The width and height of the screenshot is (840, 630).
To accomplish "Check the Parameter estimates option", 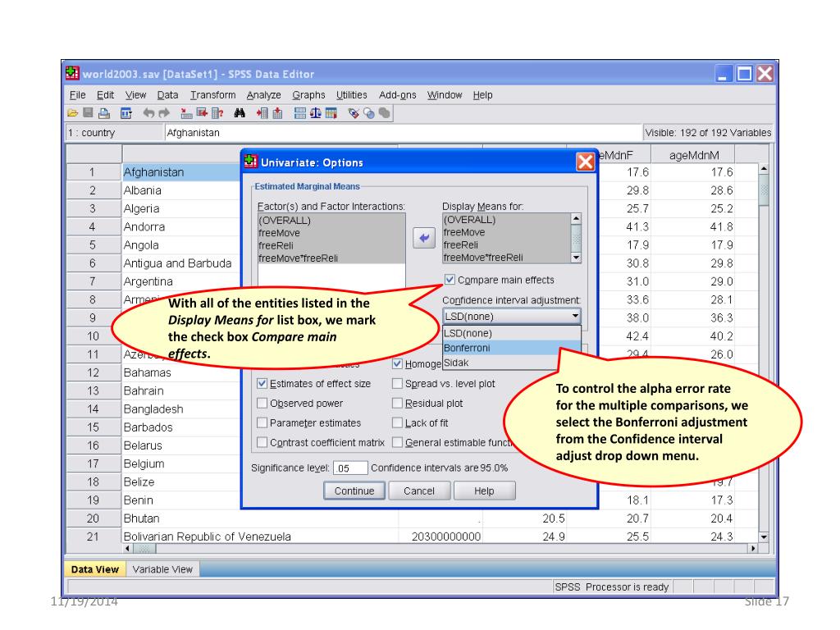I will coord(262,422).
